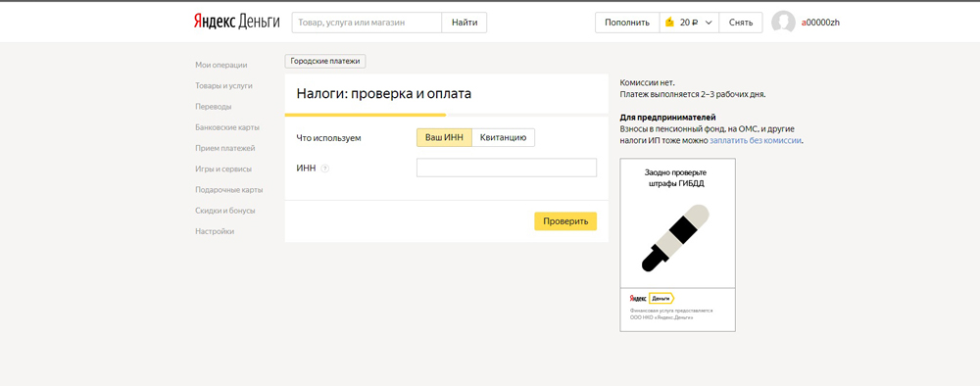Switch to the Квитанцию option
Image resolution: width=980 pixels, height=386 pixels.
[503, 137]
